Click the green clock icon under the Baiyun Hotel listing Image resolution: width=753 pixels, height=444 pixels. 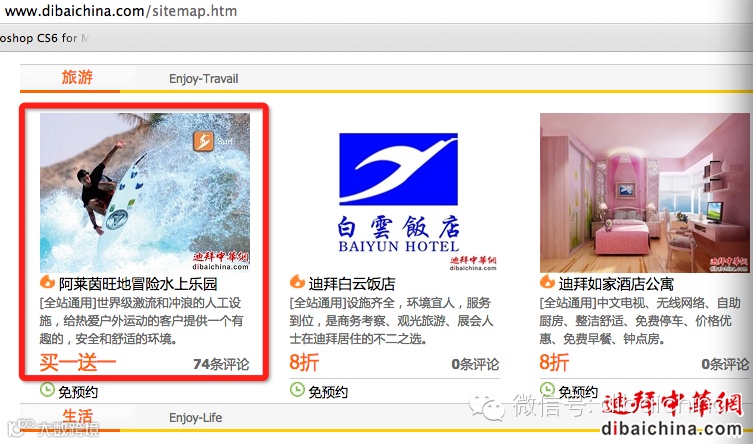(x=297, y=390)
